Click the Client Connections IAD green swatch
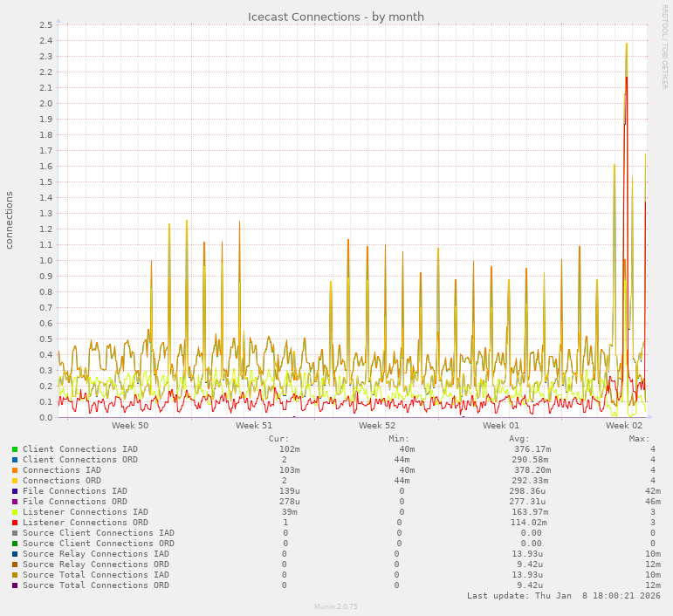This screenshot has width=673, height=616. (x=15, y=449)
